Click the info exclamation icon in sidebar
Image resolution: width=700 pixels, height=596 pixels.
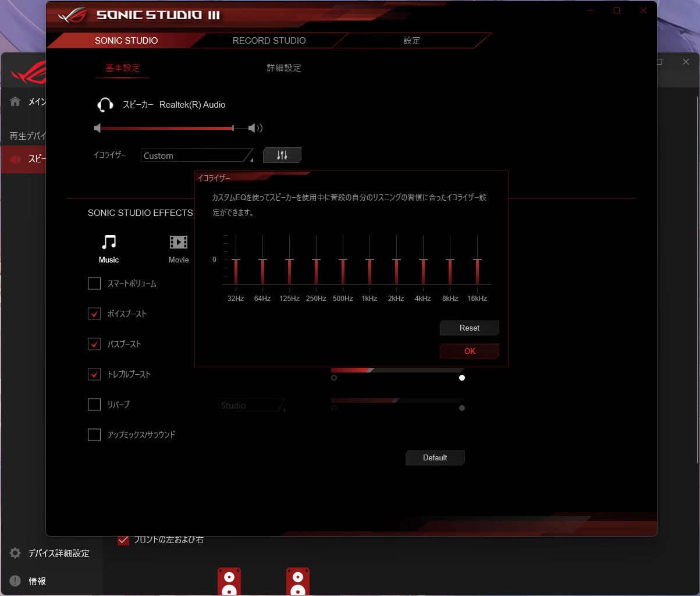coord(15,581)
